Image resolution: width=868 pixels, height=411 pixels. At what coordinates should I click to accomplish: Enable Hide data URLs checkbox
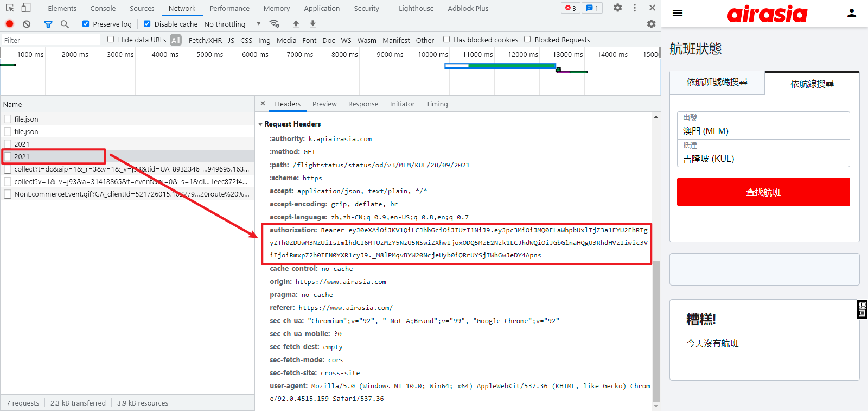click(x=111, y=39)
